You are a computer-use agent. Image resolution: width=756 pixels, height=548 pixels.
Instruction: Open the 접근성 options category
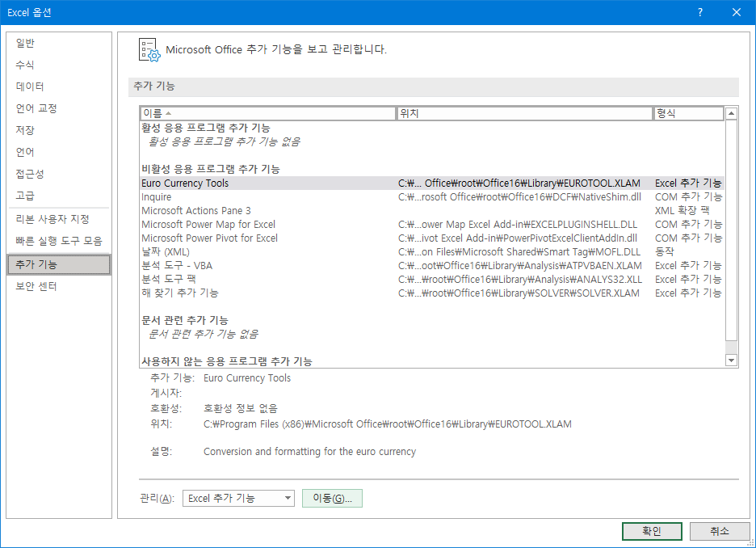(x=59, y=174)
